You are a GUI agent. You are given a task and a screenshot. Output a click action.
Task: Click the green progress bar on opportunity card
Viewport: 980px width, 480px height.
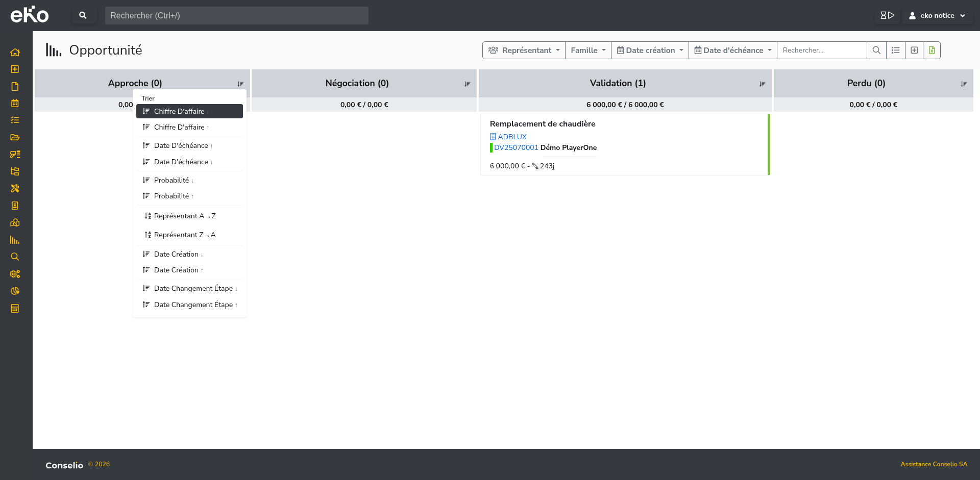[769, 144]
